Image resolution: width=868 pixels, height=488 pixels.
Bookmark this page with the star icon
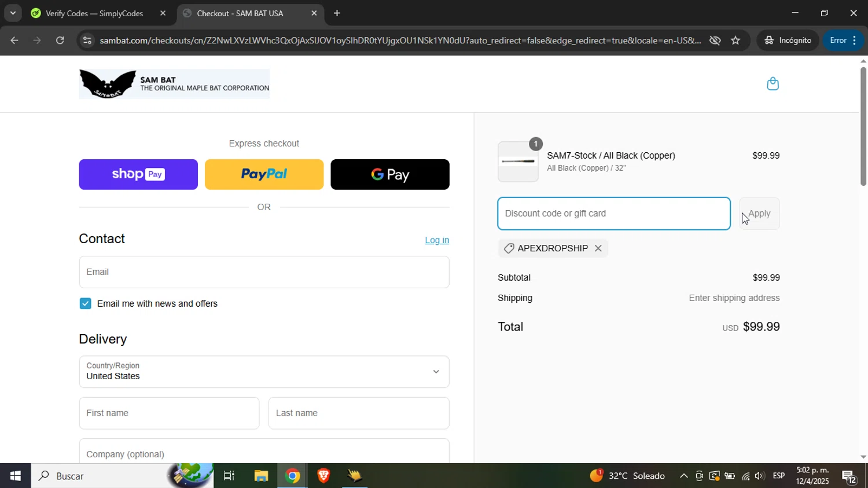click(735, 41)
